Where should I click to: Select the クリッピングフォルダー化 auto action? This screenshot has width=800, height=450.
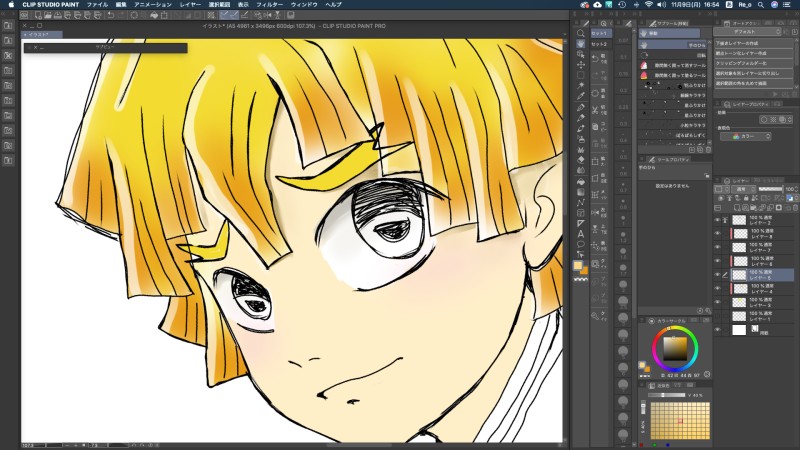(x=753, y=63)
